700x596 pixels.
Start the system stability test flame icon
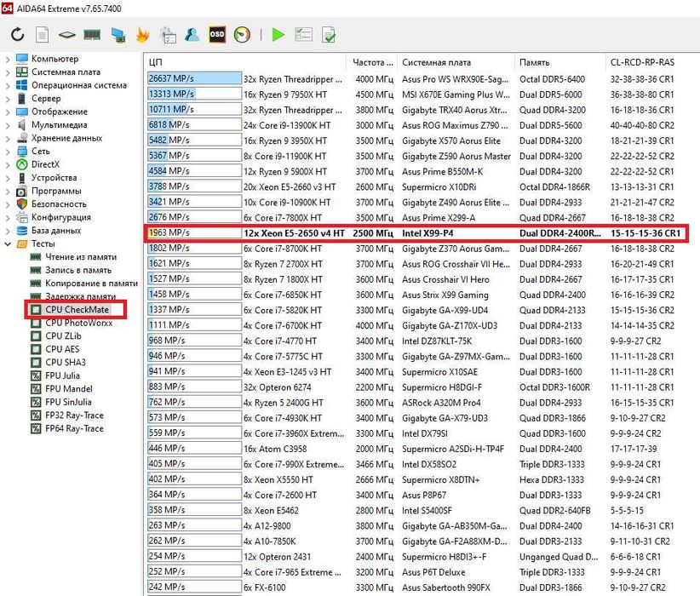(x=142, y=34)
